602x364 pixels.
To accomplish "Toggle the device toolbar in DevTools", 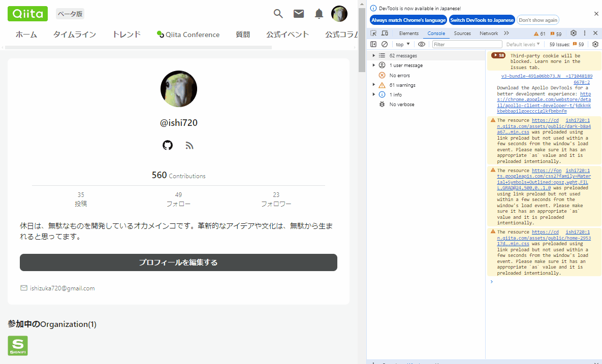I will click(385, 32).
